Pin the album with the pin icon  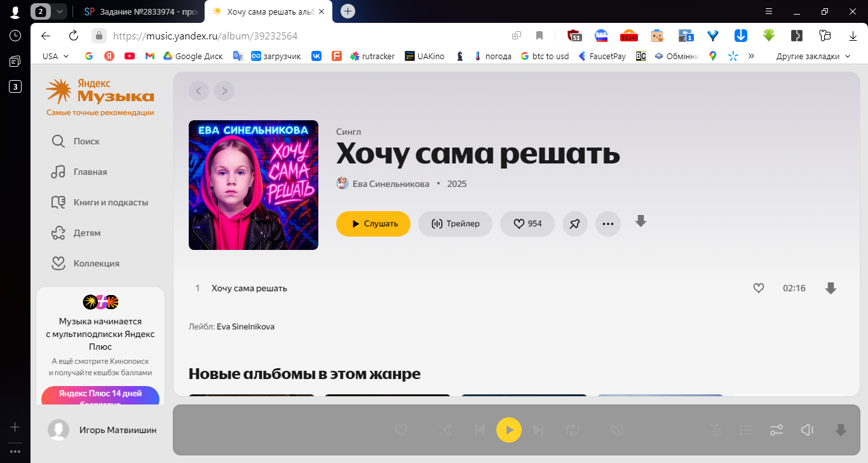(575, 224)
